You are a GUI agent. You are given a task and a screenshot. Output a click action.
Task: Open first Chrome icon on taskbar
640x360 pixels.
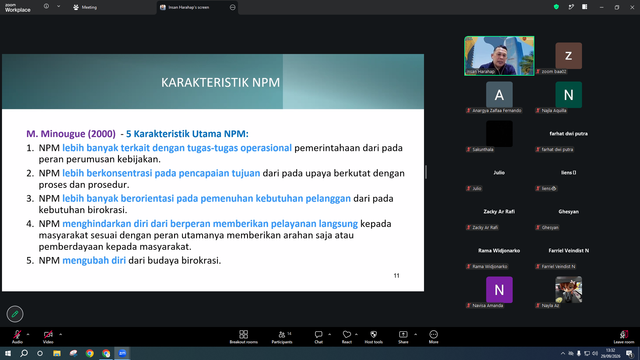tap(89, 353)
